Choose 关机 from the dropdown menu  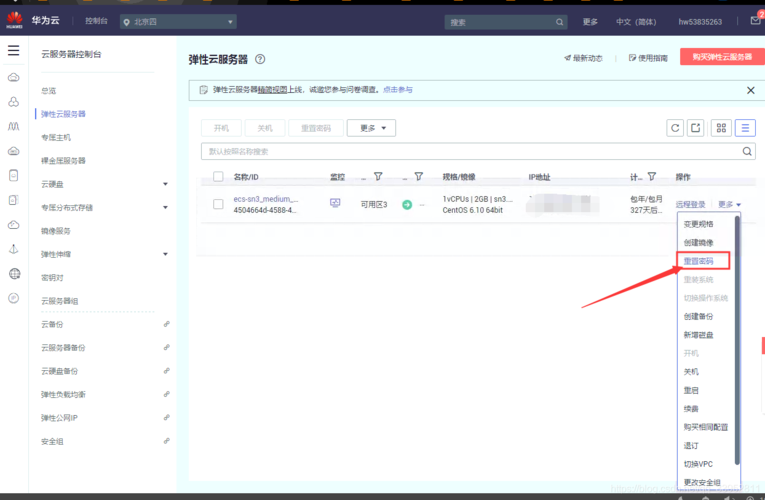(x=691, y=372)
